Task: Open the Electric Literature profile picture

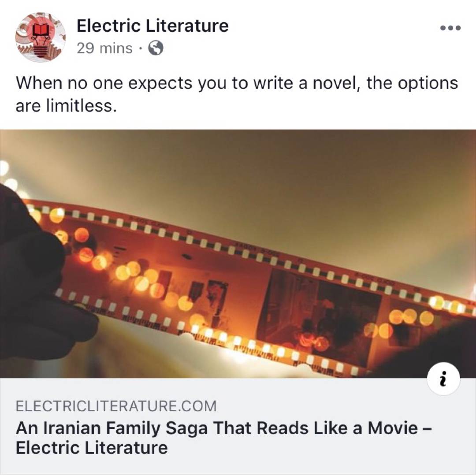Action: coord(41,37)
